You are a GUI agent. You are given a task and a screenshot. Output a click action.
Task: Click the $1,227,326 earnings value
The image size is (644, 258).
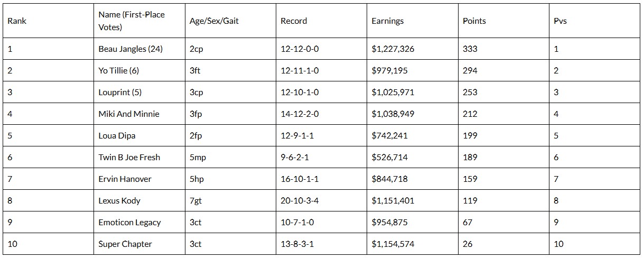[393, 49]
